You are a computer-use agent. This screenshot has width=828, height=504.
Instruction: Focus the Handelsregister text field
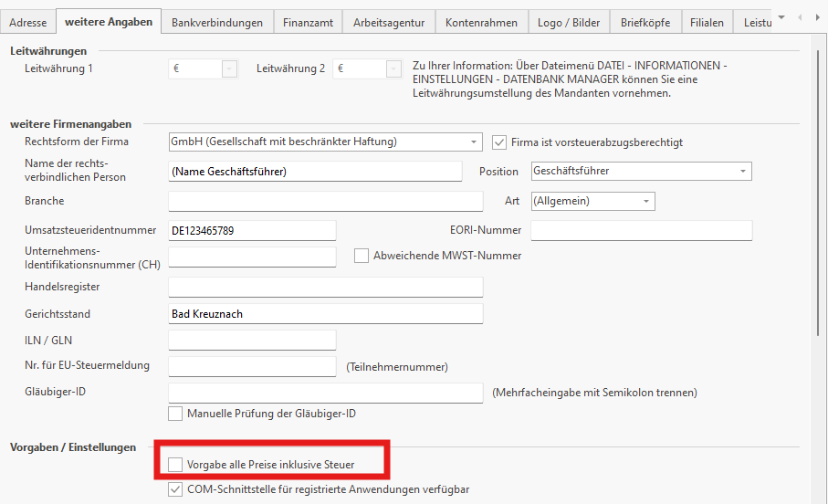(325, 287)
